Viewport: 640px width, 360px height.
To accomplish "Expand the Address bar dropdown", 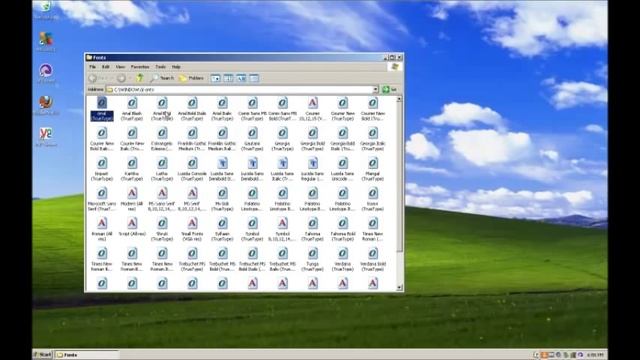I will pyautogui.click(x=376, y=89).
